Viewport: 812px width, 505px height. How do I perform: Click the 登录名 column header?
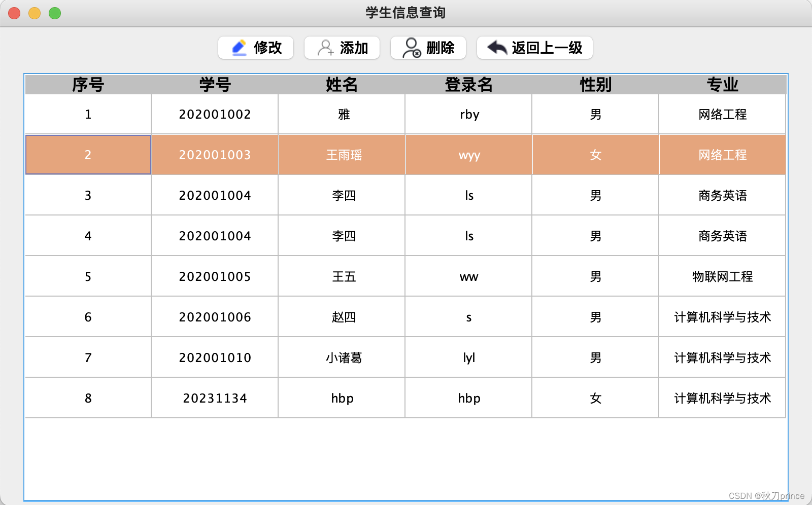tap(469, 85)
